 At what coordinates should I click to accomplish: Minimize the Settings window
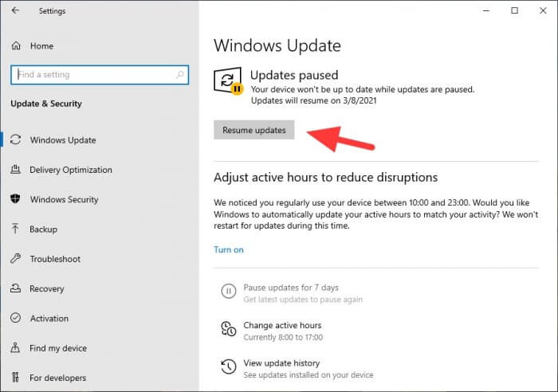pos(486,10)
